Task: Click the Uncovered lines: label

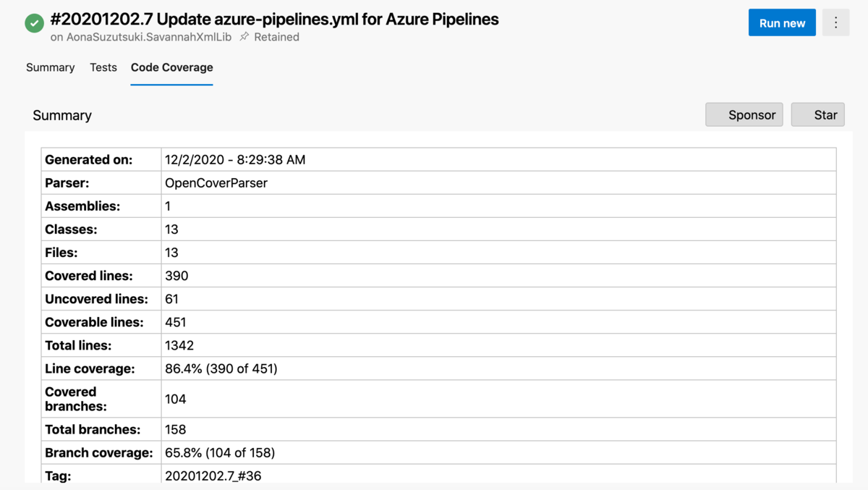Action: click(96, 299)
